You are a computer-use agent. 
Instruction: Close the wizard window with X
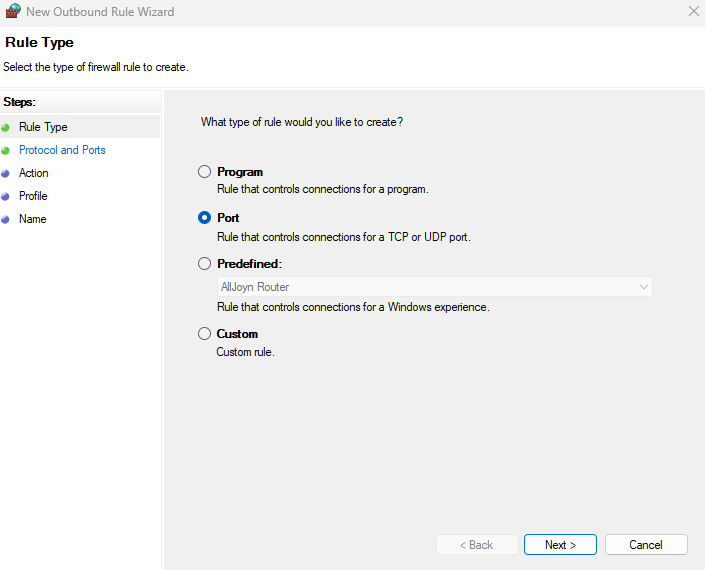(x=693, y=12)
